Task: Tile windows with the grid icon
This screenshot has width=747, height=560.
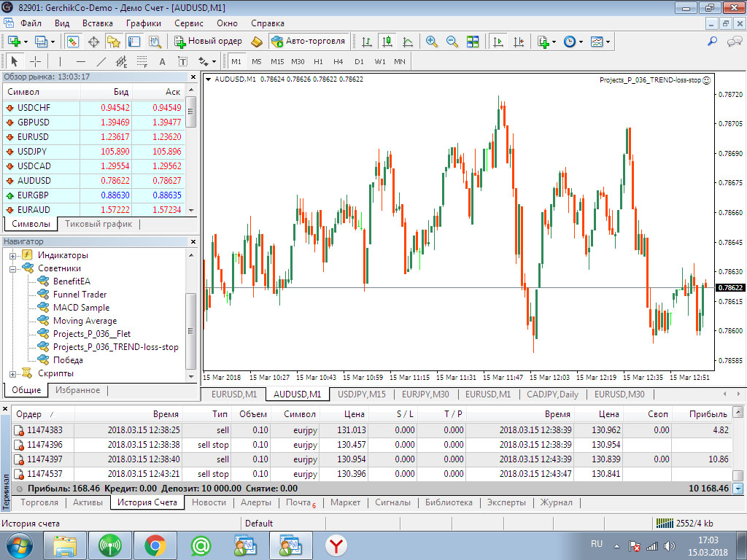Action: (x=473, y=42)
